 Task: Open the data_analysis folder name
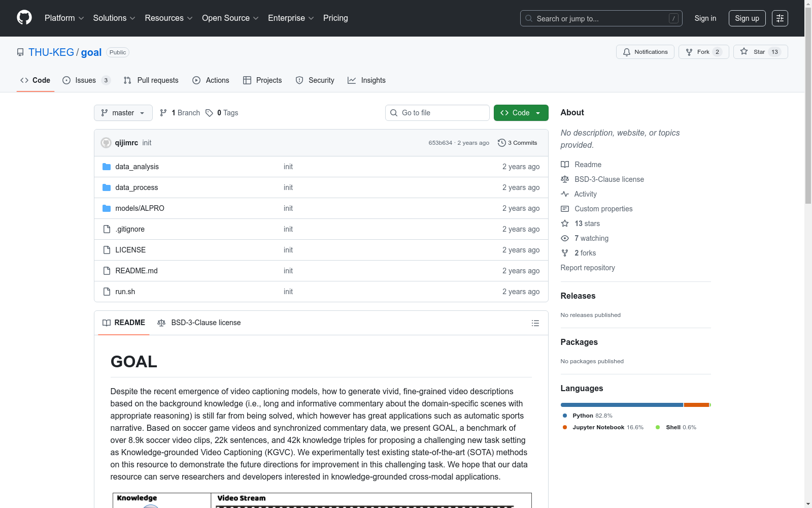coord(137,167)
